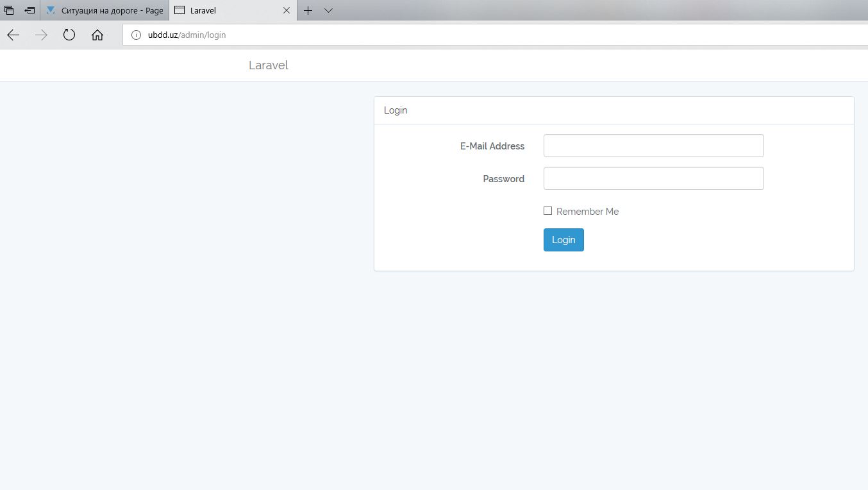Click into the E-Mail Address field
The width and height of the screenshot is (868, 490).
[x=653, y=146]
